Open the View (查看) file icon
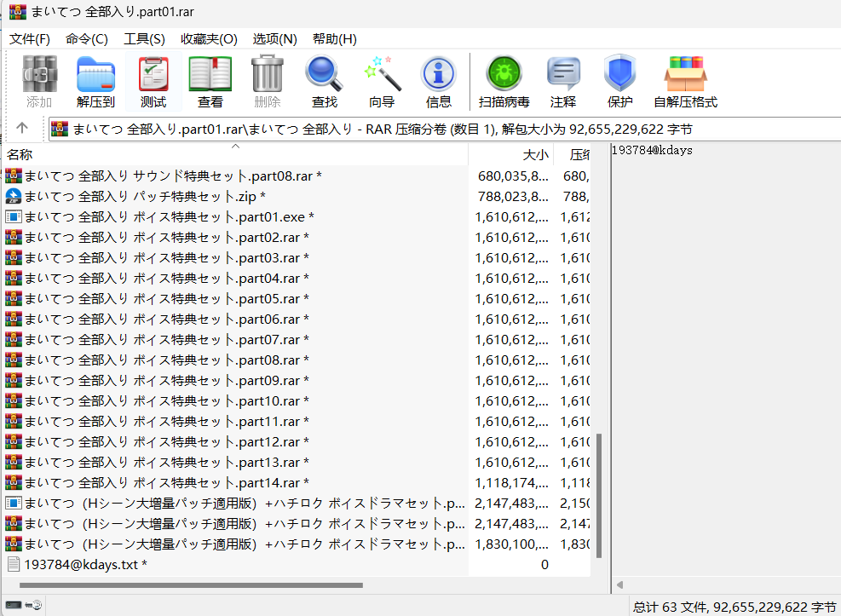The image size is (841, 616). point(210,83)
